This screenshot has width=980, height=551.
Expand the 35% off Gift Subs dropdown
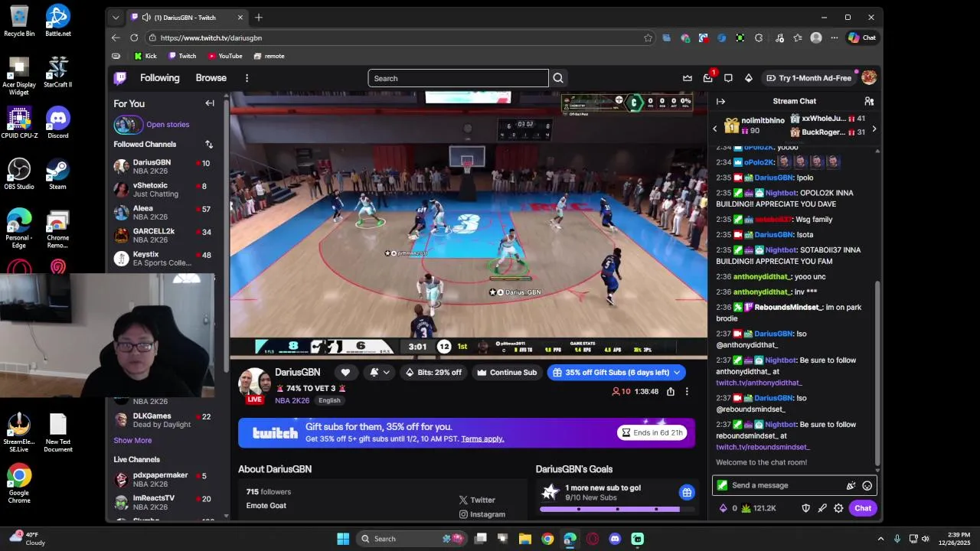677,373
